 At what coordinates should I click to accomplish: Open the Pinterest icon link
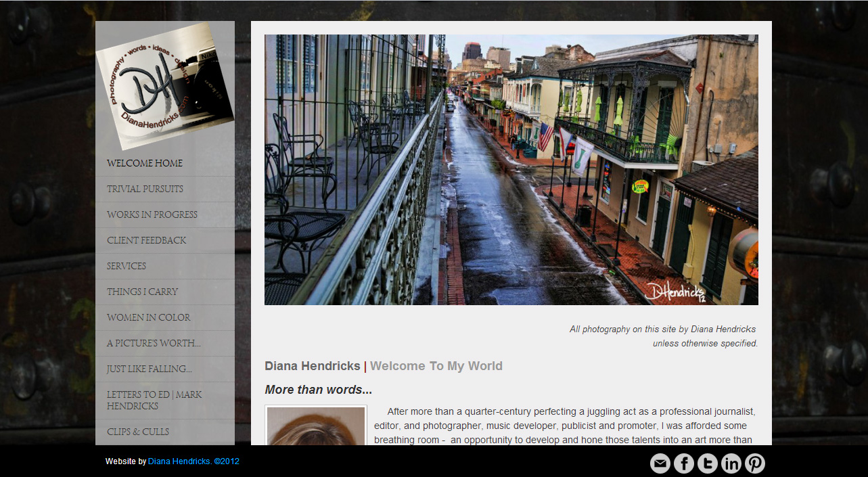pos(755,463)
